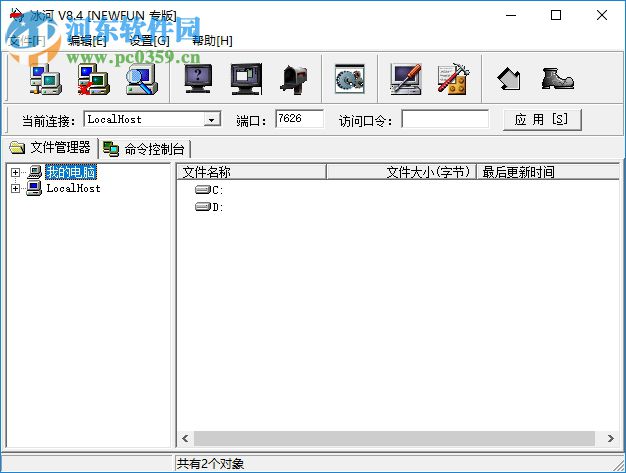Click the tools and blocks local settings icon
This screenshot has width=626, height=473.
click(x=454, y=79)
